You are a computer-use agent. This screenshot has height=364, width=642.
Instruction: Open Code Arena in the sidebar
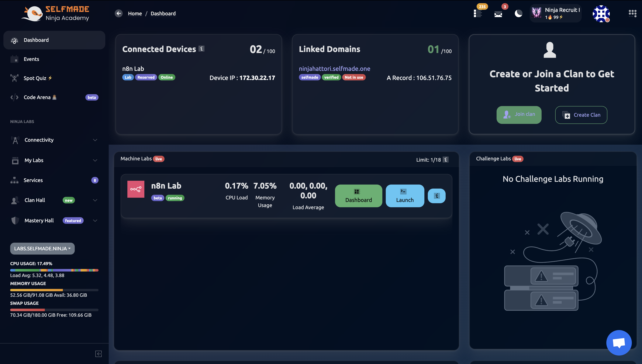tap(54, 97)
